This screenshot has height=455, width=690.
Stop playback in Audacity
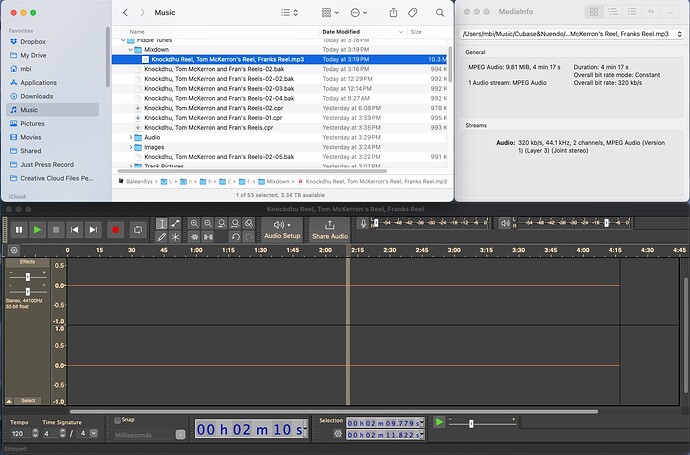click(x=56, y=230)
